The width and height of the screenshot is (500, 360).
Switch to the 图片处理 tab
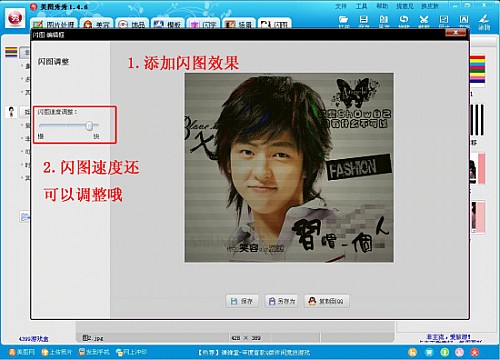tap(54, 24)
